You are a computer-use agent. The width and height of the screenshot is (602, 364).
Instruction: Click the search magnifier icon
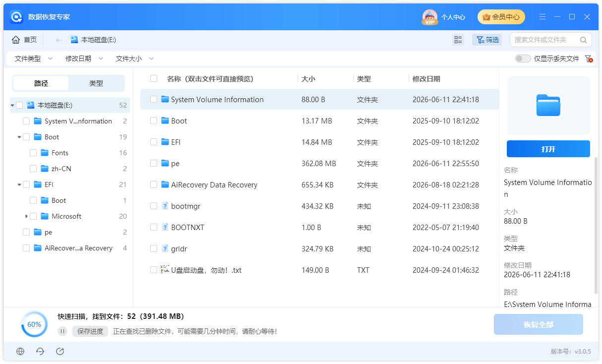584,40
